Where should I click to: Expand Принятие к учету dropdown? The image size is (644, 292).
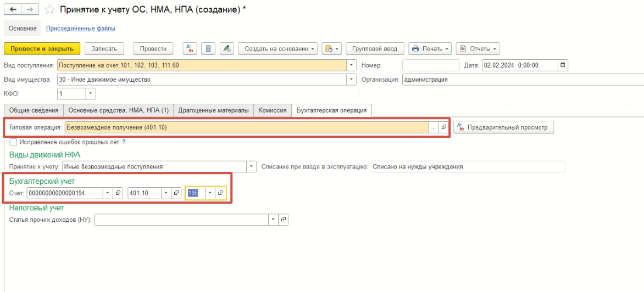point(252,167)
